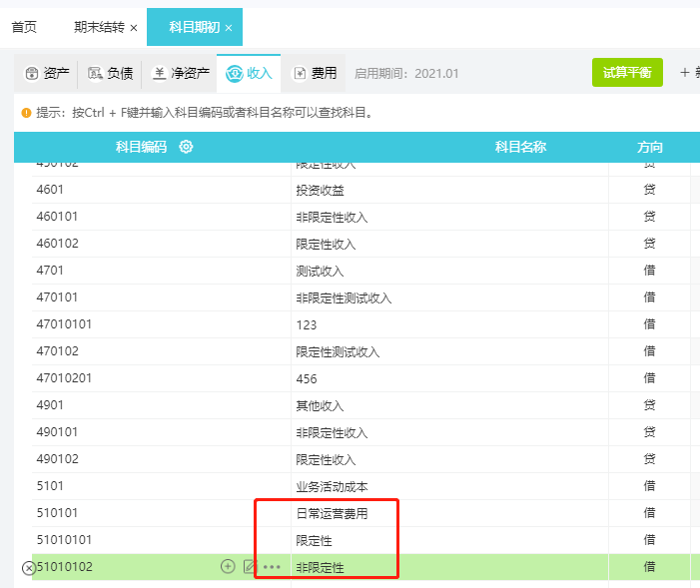This screenshot has width=700, height=588.
Task: Click the 非限定性 name in highlighted row
Action: tap(321, 568)
